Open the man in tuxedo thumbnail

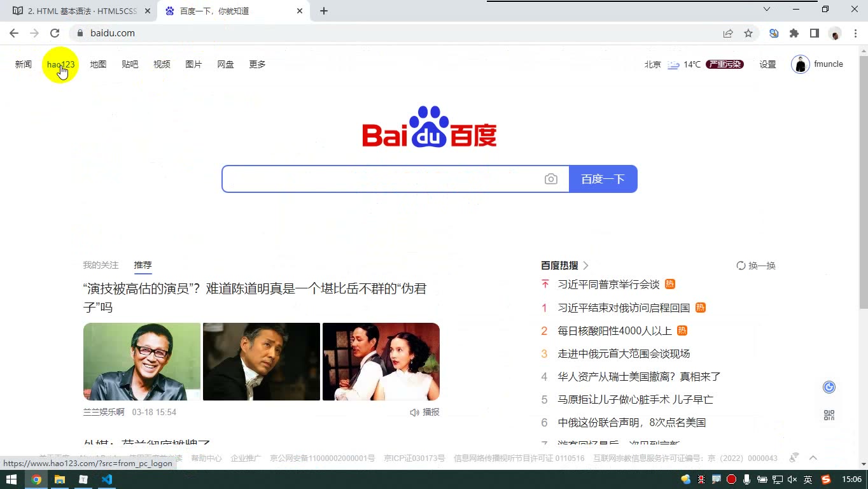point(262,362)
